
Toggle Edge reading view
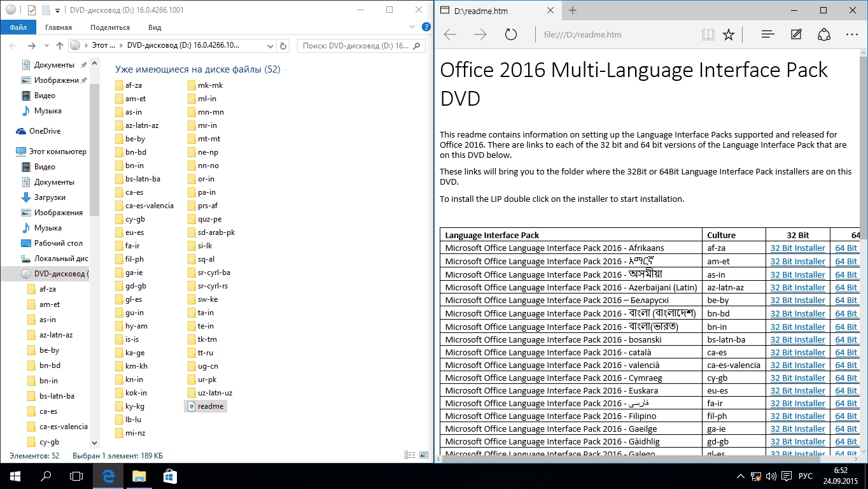(708, 34)
